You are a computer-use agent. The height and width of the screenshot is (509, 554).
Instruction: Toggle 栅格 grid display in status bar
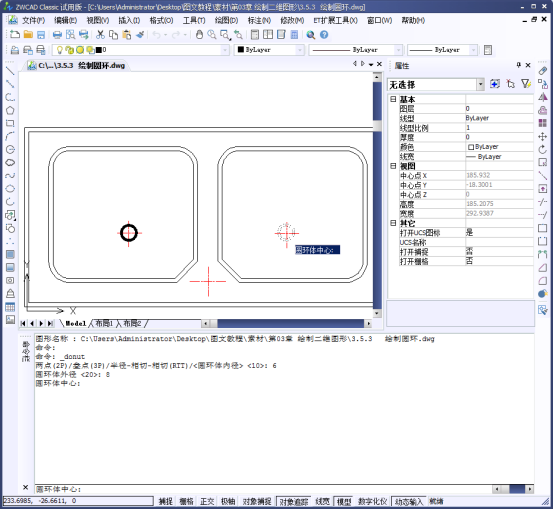(187, 501)
